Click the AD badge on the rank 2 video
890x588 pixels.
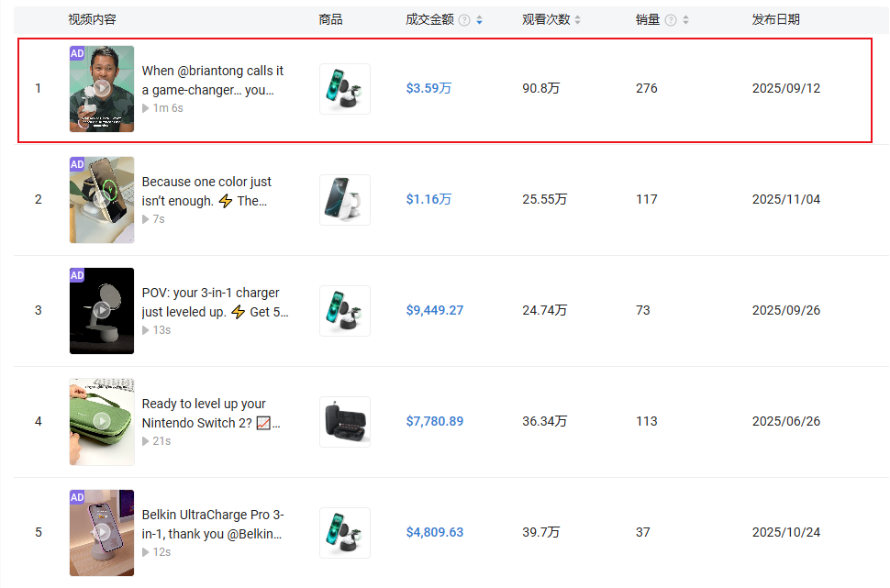(77, 165)
